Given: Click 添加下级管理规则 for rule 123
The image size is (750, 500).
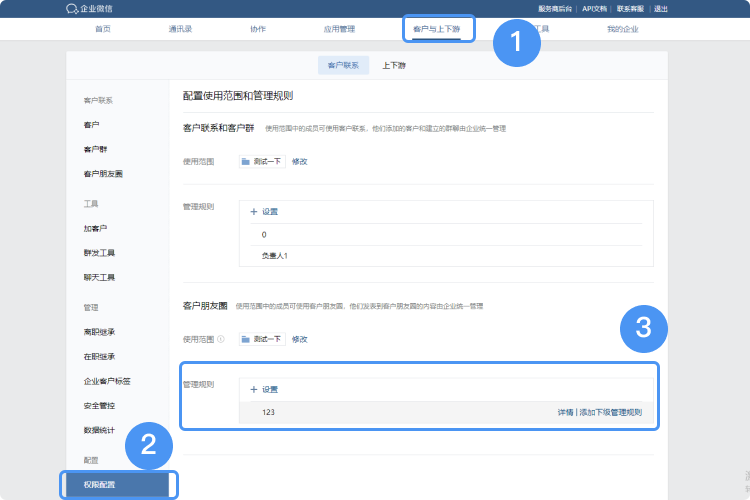Looking at the screenshot, I should 610,412.
